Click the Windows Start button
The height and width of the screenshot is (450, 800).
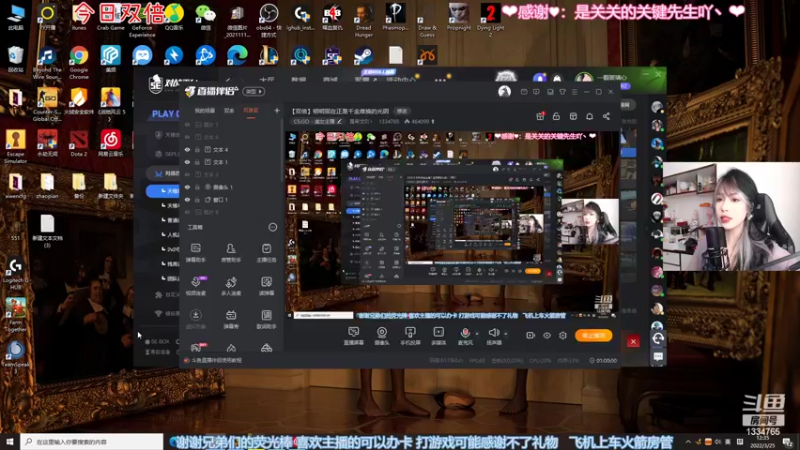tap(10, 441)
